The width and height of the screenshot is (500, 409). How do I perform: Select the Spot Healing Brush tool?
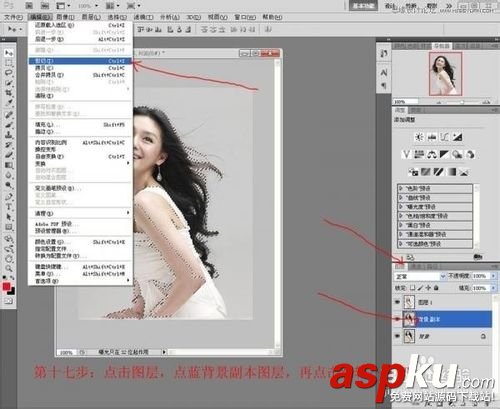tap(8, 115)
